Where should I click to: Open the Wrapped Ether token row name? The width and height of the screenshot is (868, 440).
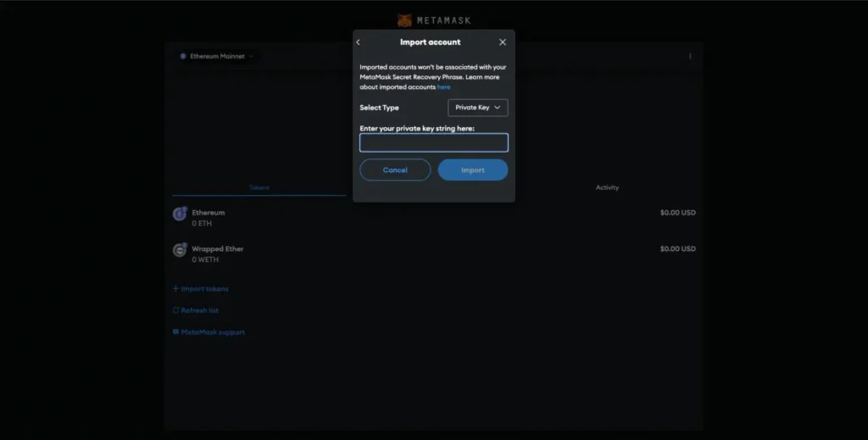point(218,248)
